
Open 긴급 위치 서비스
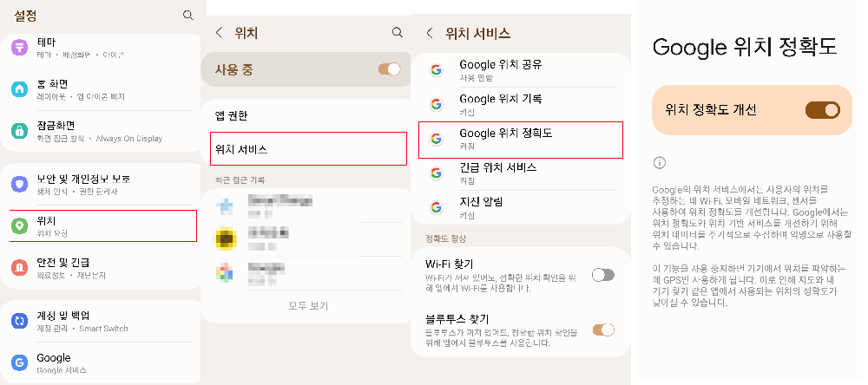point(520,173)
